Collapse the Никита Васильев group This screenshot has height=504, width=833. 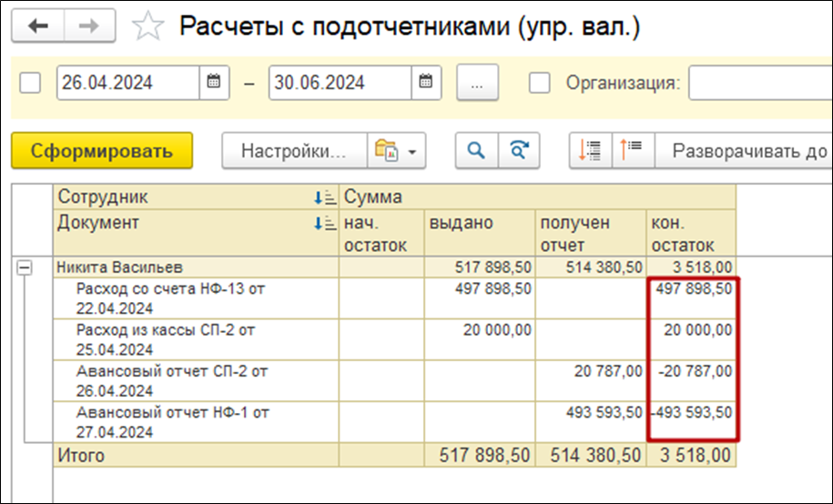(x=26, y=267)
